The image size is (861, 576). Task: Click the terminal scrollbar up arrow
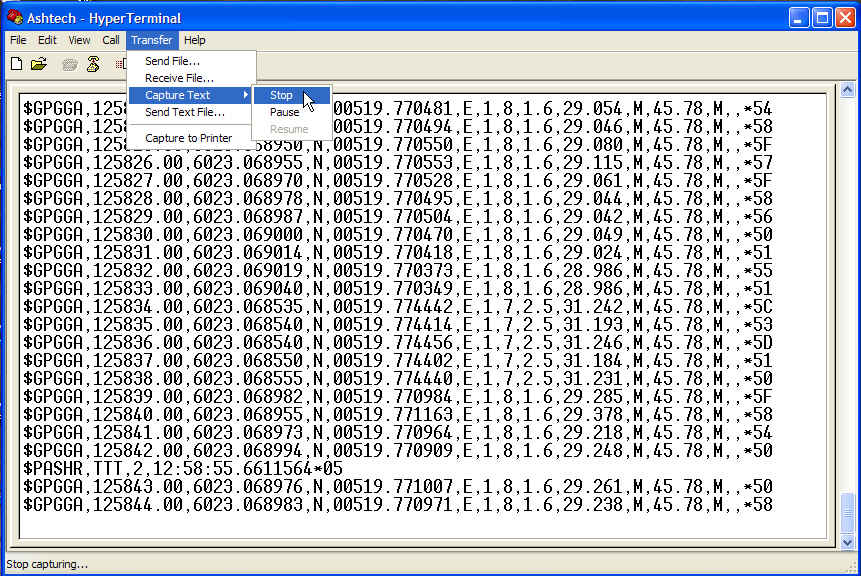click(x=847, y=103)
